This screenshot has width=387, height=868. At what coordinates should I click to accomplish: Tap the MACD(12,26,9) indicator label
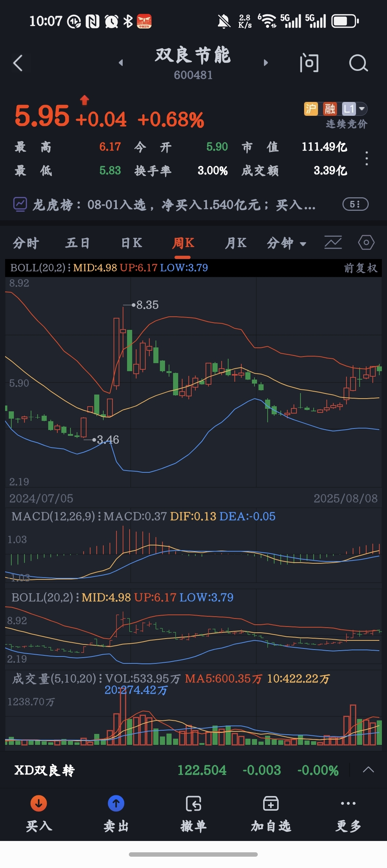(x=53, y=516)
